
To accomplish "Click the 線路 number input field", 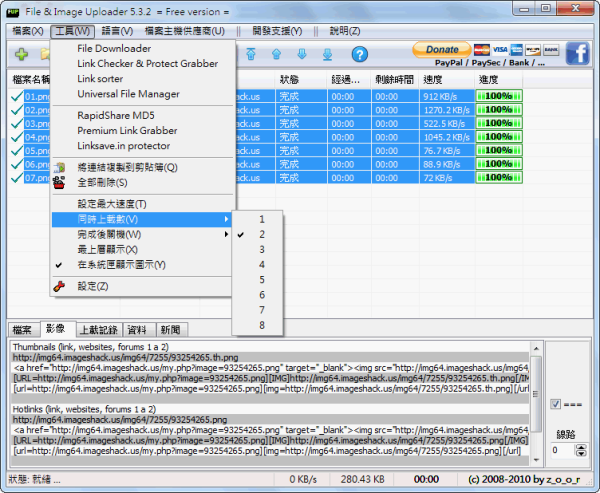I will [x=562, y=451].
